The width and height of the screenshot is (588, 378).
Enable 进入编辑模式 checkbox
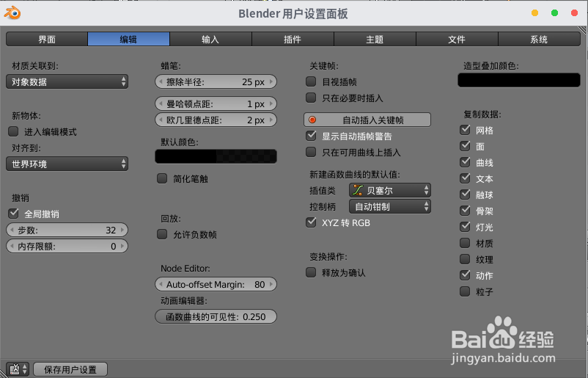click(x=13, y=131)
